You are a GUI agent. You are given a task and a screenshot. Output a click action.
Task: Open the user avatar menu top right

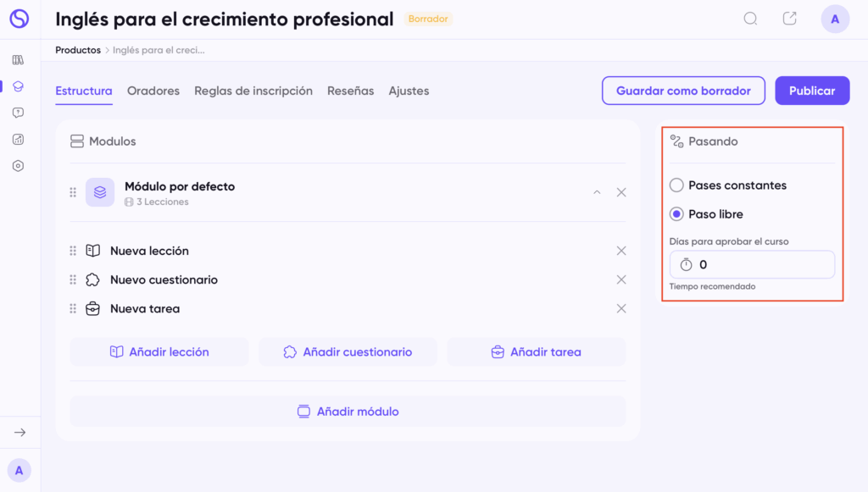coord(835,19)
